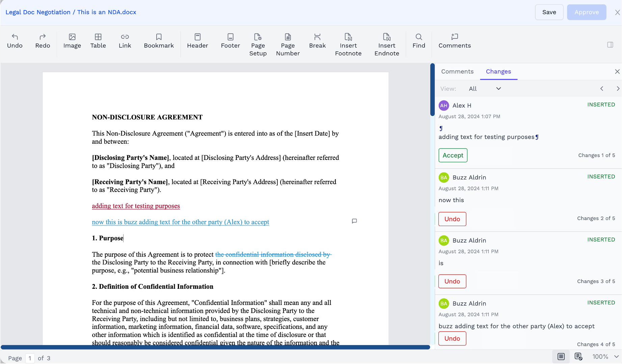Switch to track changes view icon
Image resolution: width=622 pixels, height=364 pixels.
(578, 357)
